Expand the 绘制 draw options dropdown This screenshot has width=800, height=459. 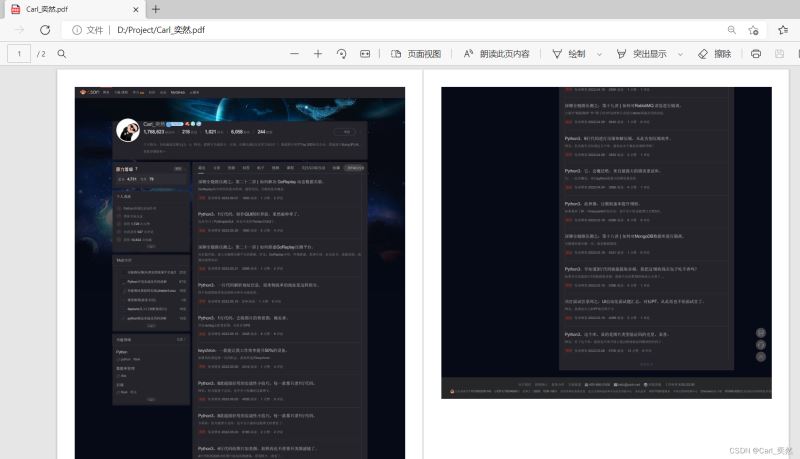pyautogui.click(x=599, y=54)
